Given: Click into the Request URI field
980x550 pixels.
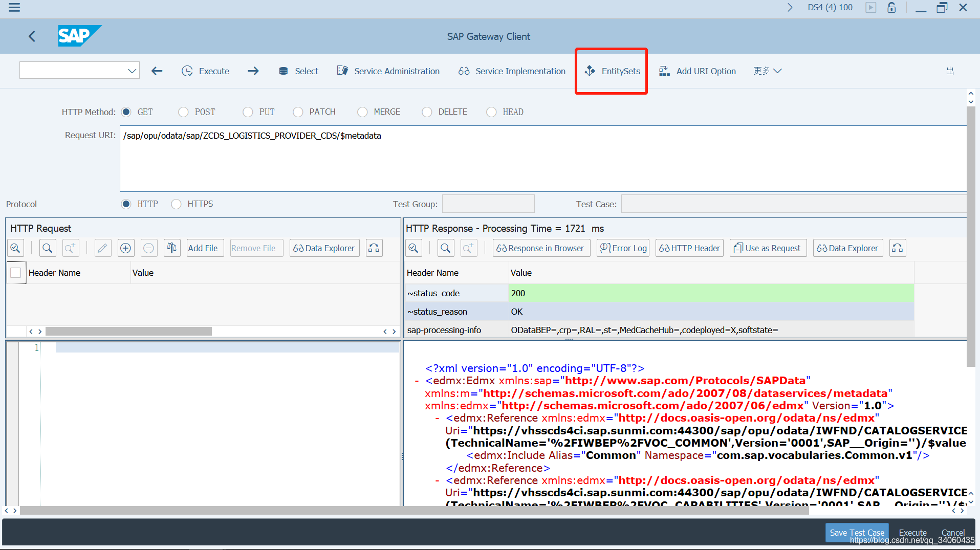Looking at the screenshot, I should [543, 159].
